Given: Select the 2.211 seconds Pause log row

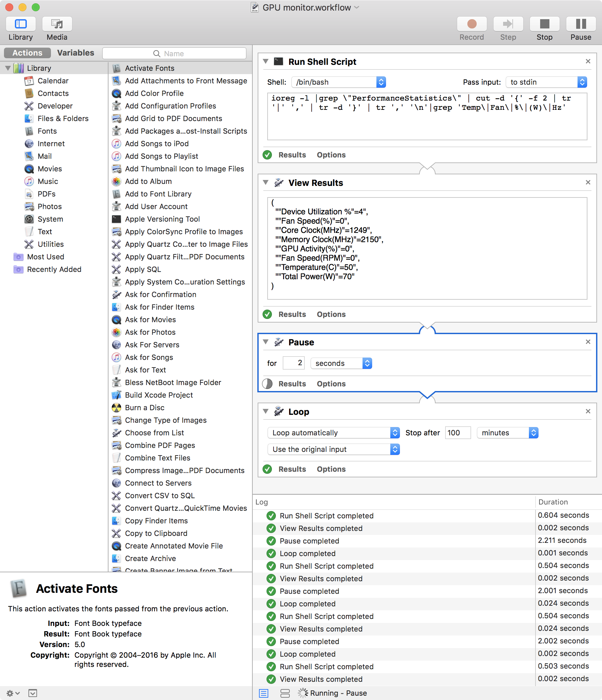Looking at the screenshot, I should (427, 541).
